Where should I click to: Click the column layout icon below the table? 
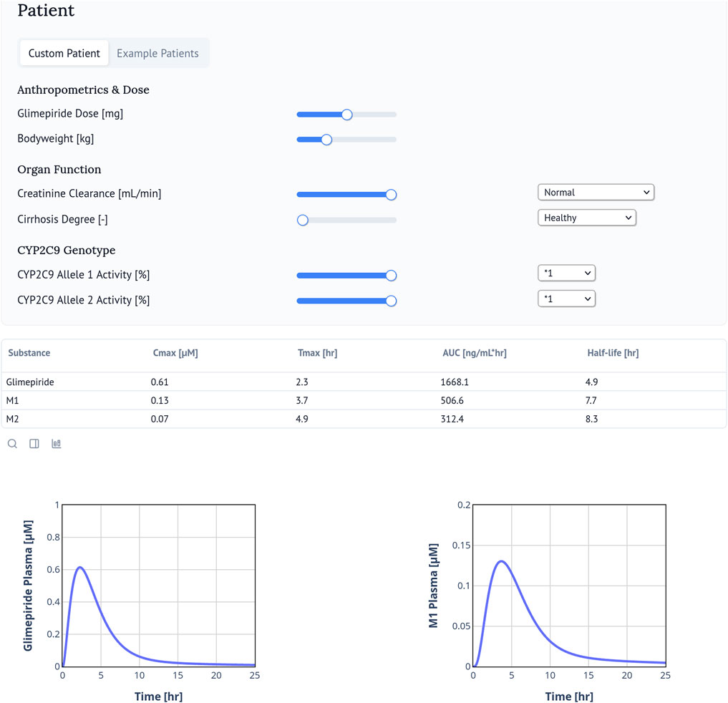click(x=34, y=444)
